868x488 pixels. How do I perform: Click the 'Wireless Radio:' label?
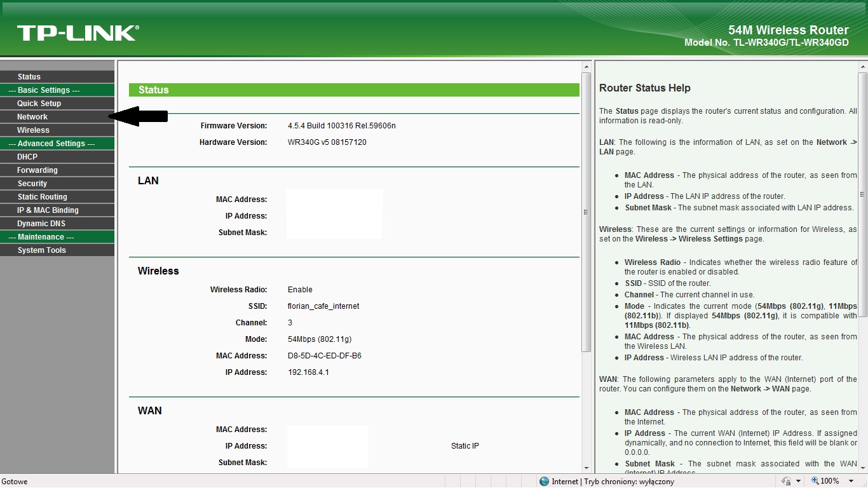[239, 290]
